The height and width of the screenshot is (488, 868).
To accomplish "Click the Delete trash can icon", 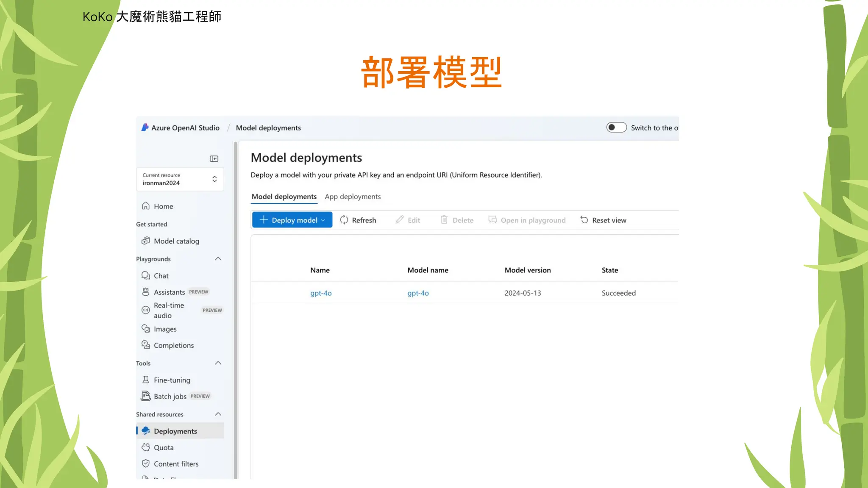I will 444,219.
